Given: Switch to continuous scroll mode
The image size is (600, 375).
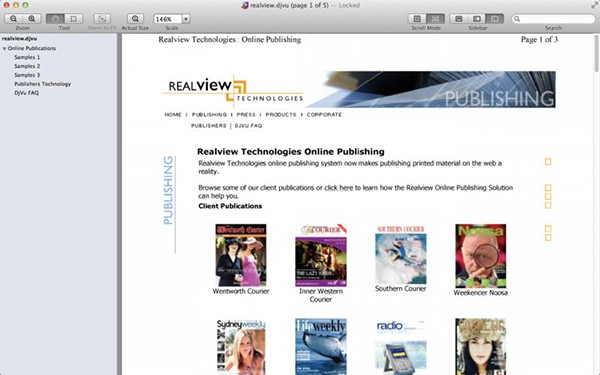Looking at the screenshot, I should pos(435,19).
